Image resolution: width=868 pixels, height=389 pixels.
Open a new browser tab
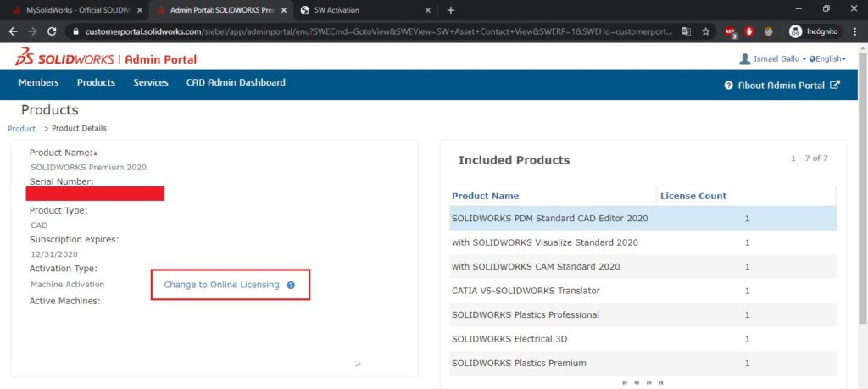point(451,10)
